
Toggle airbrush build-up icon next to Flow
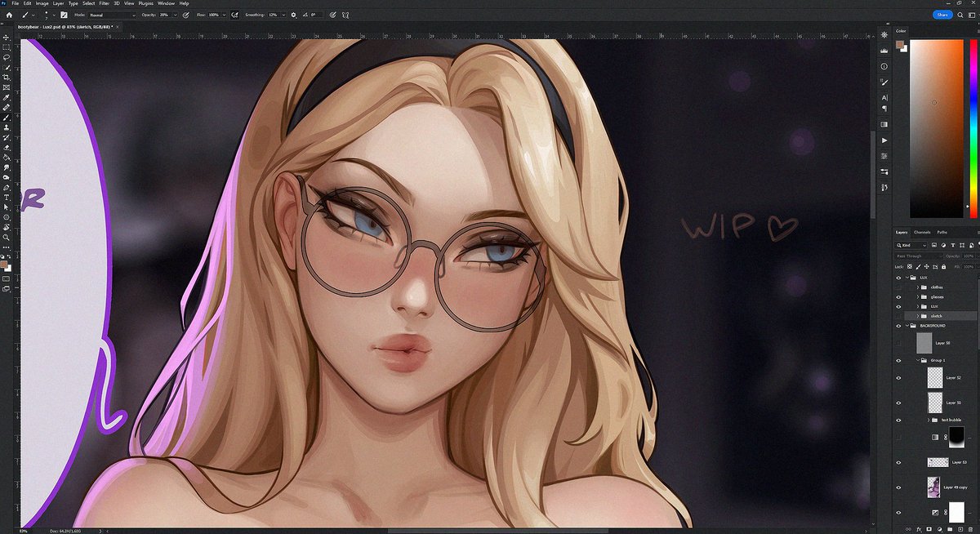coord(234,15)
